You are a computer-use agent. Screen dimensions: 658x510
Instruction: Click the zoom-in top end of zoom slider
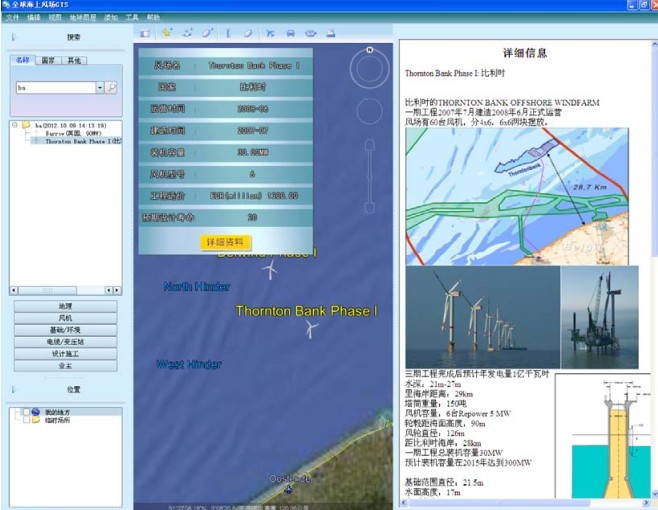coord(370,145)
